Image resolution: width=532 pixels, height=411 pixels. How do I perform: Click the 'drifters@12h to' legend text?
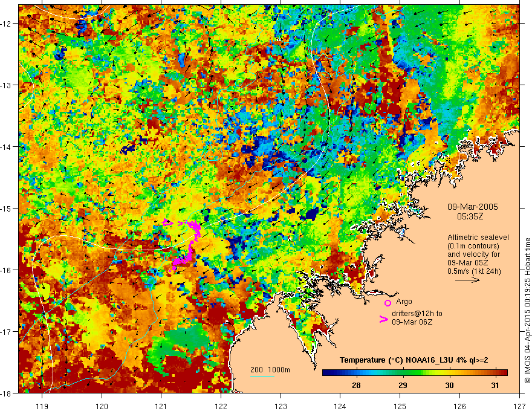coord(417,313)
